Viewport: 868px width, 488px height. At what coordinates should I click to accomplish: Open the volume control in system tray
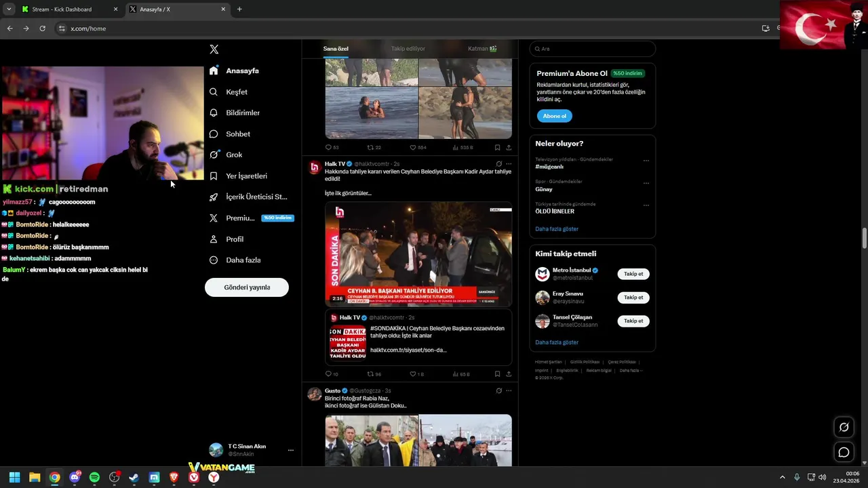coord(823,477)
